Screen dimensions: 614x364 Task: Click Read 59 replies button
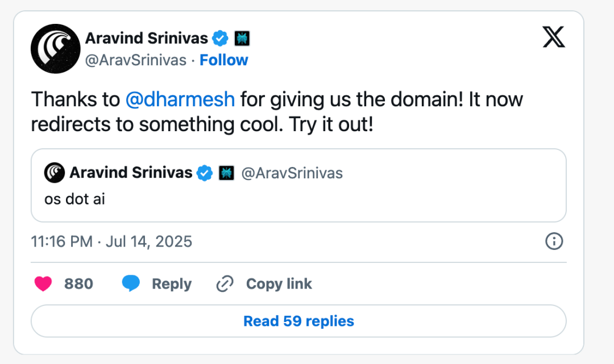[299, 321]
